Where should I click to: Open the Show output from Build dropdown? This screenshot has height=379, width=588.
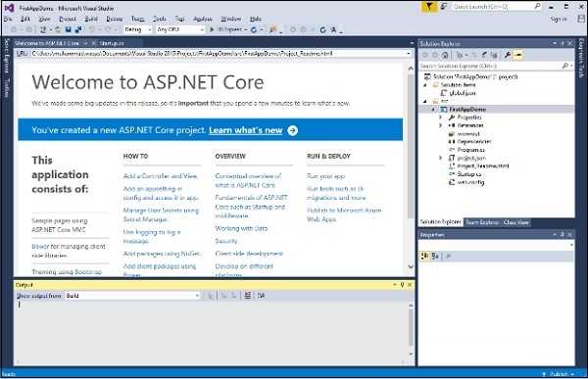coord(133,296)
